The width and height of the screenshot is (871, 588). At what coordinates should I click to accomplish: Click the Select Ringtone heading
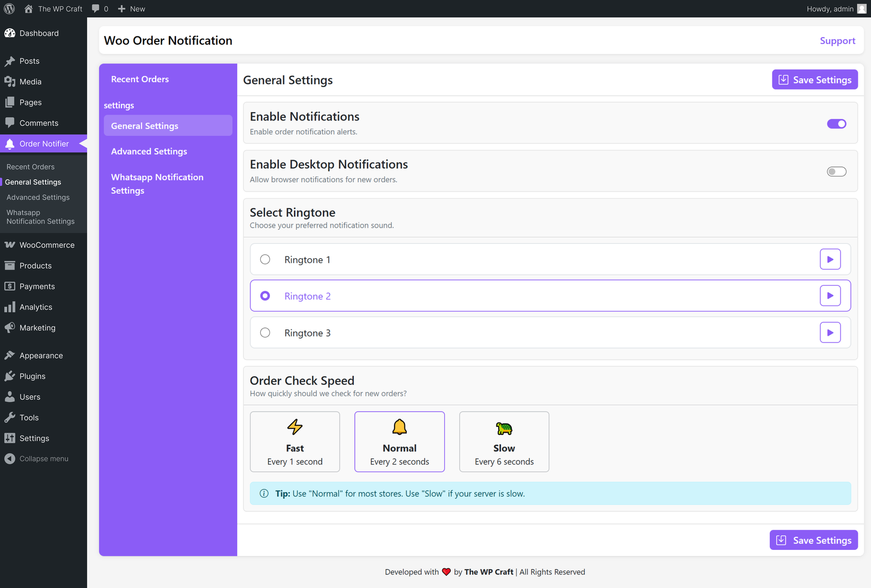pos(293,212)
